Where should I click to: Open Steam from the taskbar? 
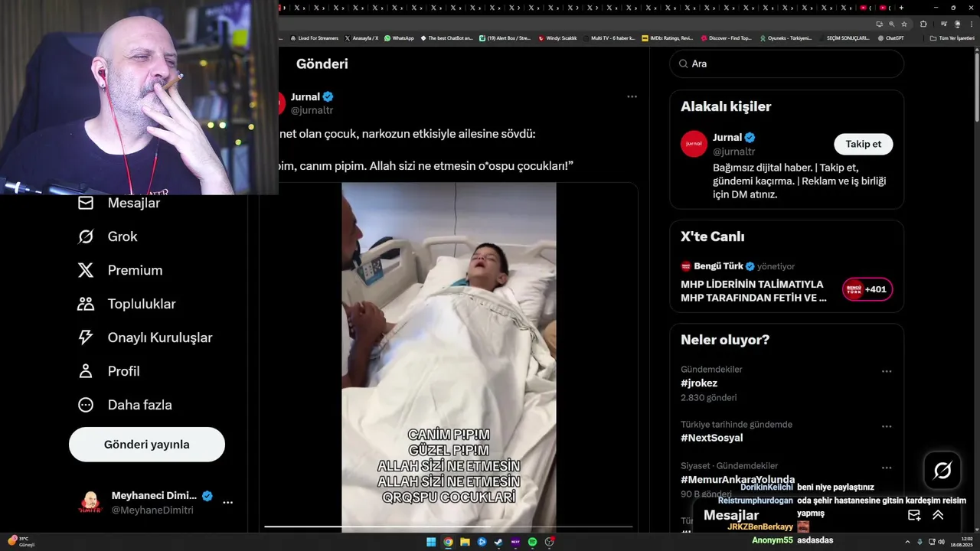point(498,542)
